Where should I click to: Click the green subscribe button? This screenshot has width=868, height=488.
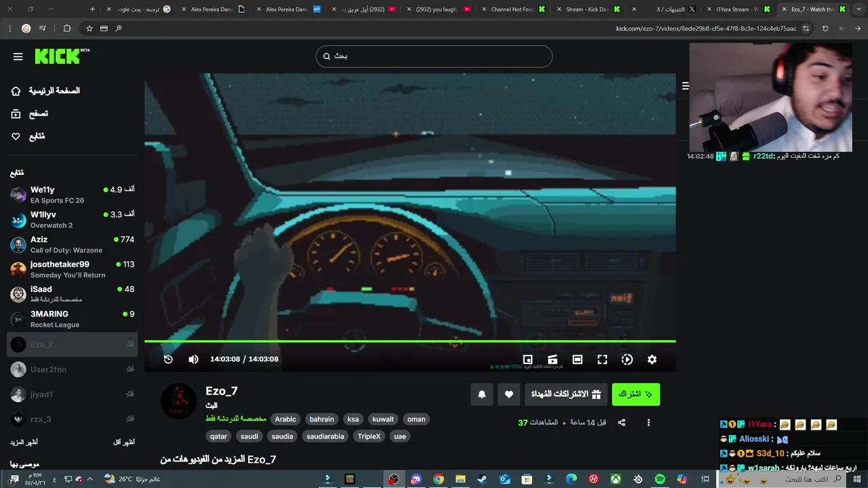[x=635, y=394]
